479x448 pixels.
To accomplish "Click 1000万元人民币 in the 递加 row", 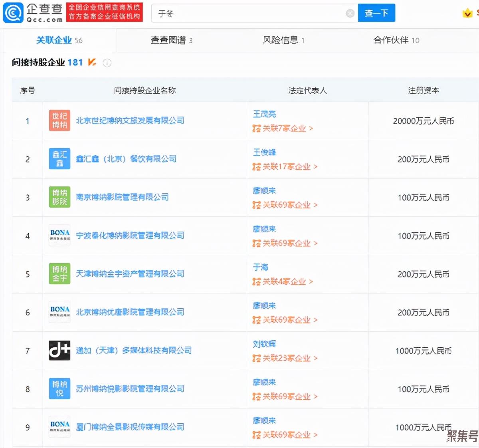I will point(424,351).
